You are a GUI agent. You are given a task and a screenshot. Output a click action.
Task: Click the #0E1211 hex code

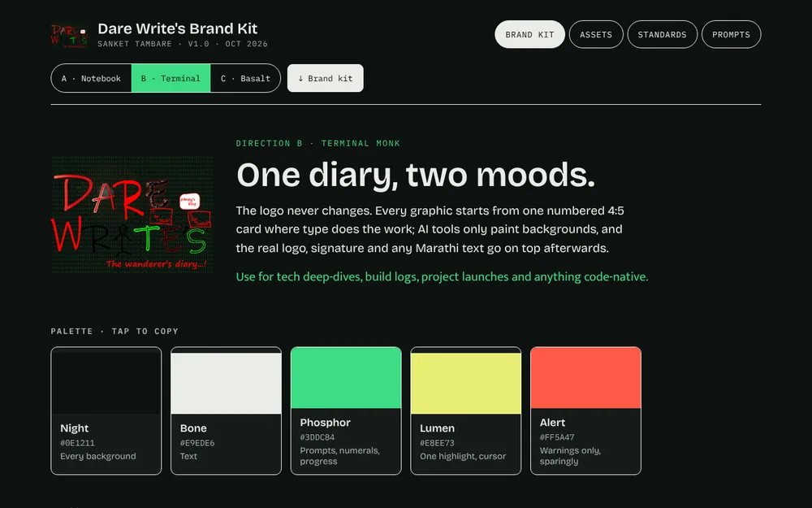[x=77, y=443]
